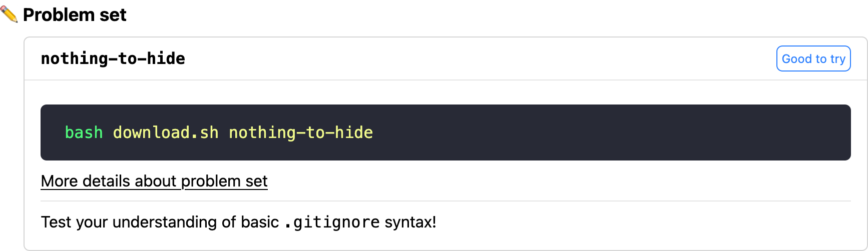
Task: Click 'problem set' at end of link
Action: tap(224, 181)
